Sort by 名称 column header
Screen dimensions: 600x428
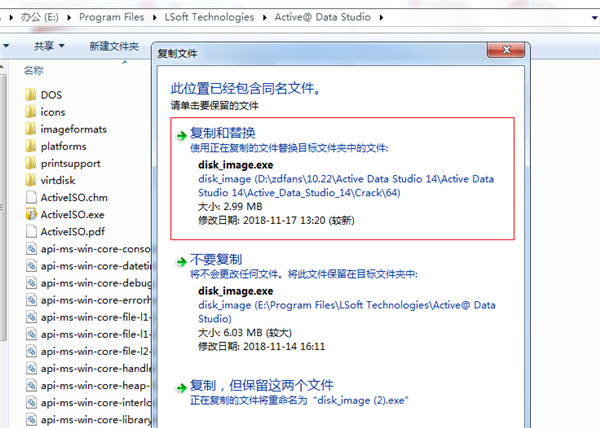tap(34, 70)
